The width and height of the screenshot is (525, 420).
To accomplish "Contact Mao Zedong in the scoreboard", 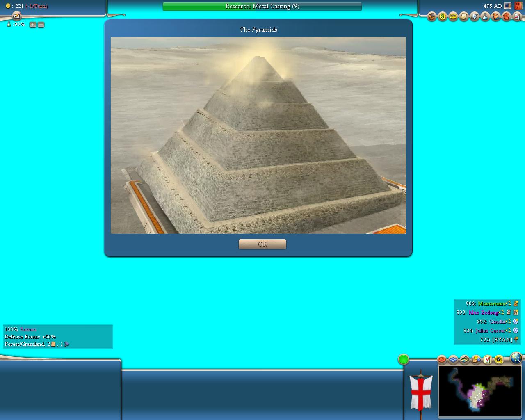I will pos(484,313).
